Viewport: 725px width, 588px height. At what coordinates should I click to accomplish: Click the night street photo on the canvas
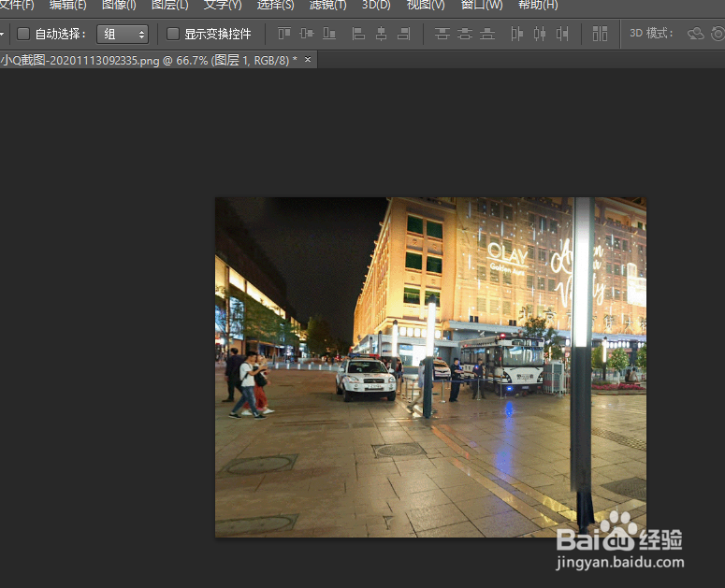(x=430, y=367)
